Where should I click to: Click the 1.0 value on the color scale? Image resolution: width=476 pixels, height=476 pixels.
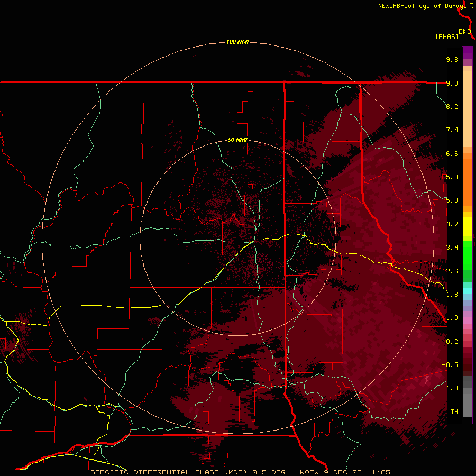click(452, 318)
